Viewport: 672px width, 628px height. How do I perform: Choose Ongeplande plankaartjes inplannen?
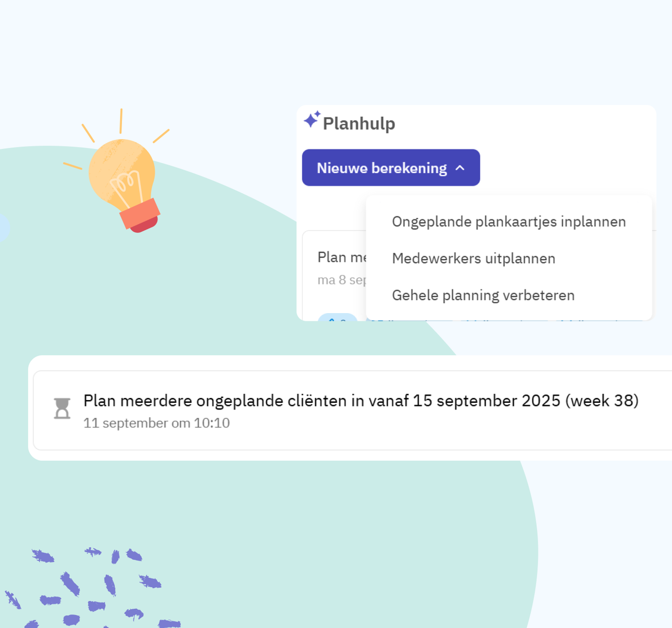click(x=509, y=222)
